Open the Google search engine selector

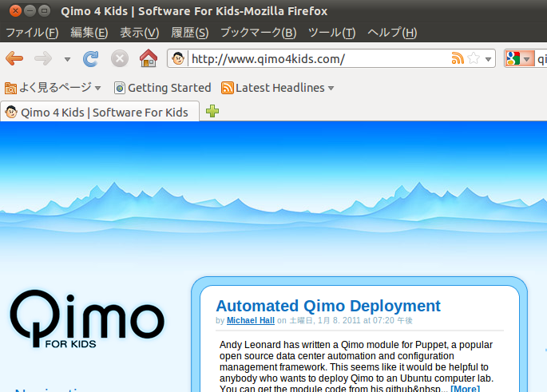coord(519,58)
